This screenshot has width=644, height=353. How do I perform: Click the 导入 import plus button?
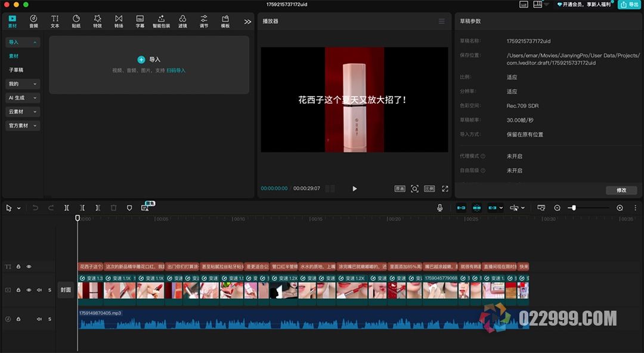tap(141, 60)
